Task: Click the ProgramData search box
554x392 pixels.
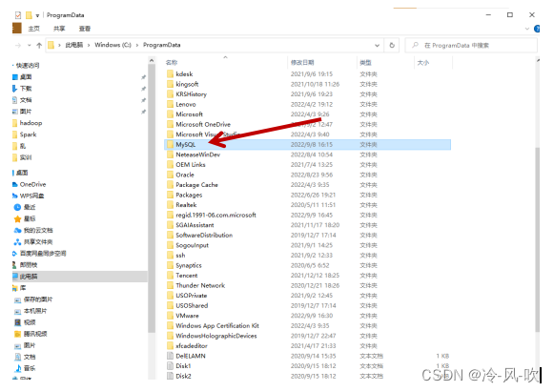Action: (471, 45)
